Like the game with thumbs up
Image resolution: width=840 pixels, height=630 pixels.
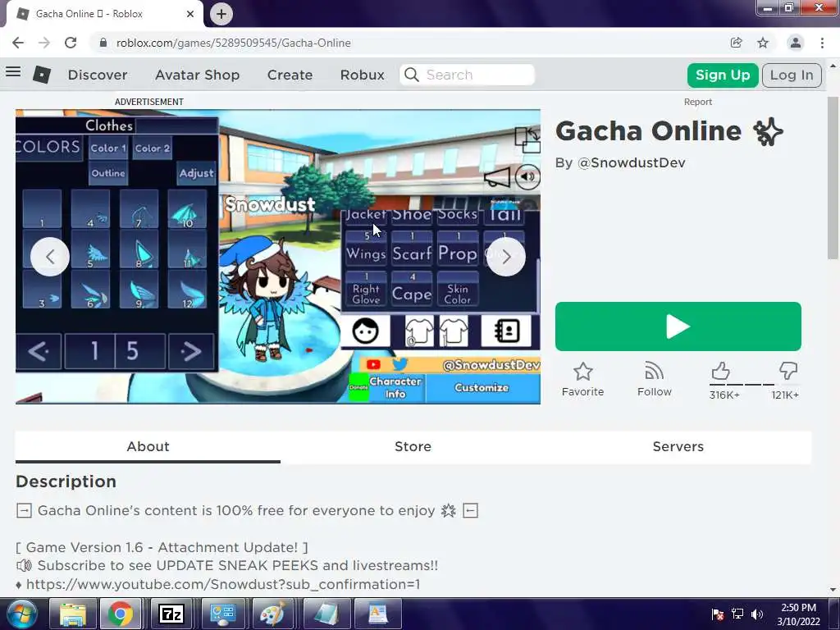point(720,371)
